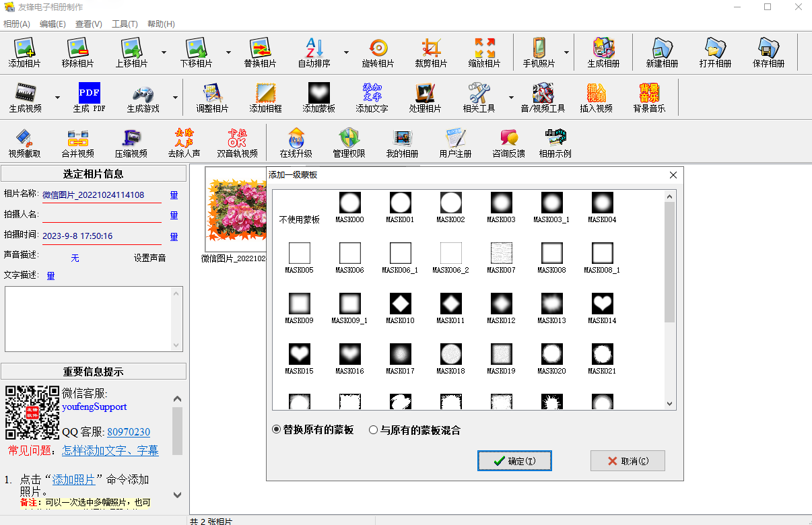This screenshot has height=525, width=812.
Task: Open the 添加相框 photo frame tool
Action: click(x=265, y=98)
